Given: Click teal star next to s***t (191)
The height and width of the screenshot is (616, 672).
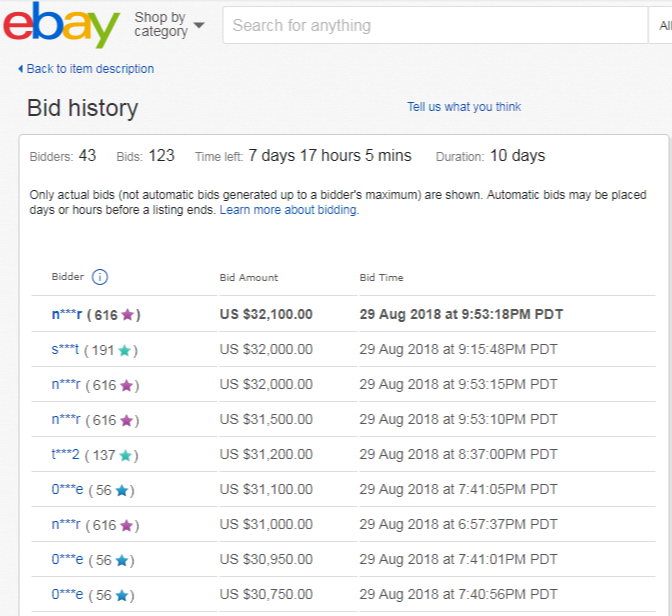Looking at the screenshot, I should click(124, 350).
